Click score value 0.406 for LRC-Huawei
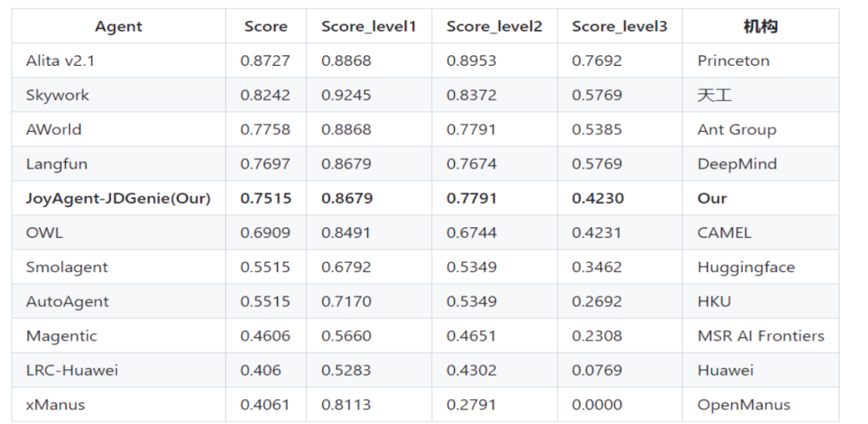Viewport: 868px width, 424px height. coord(260,370)
